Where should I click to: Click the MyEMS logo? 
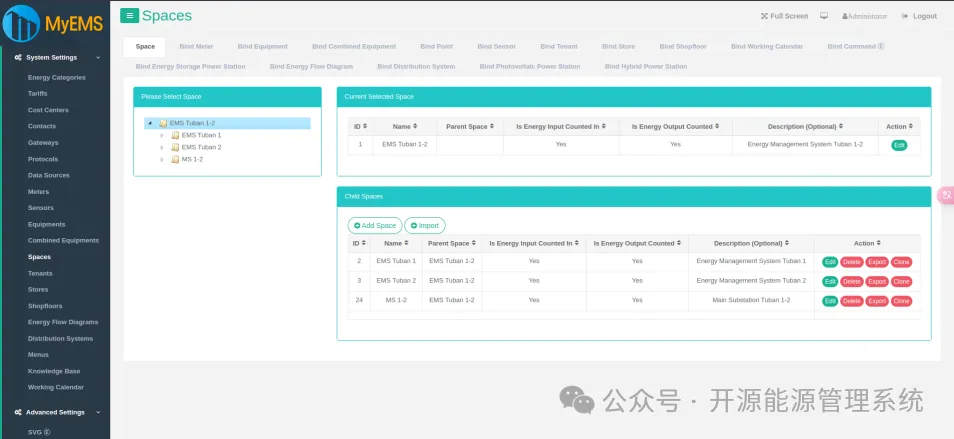[54, 24]
